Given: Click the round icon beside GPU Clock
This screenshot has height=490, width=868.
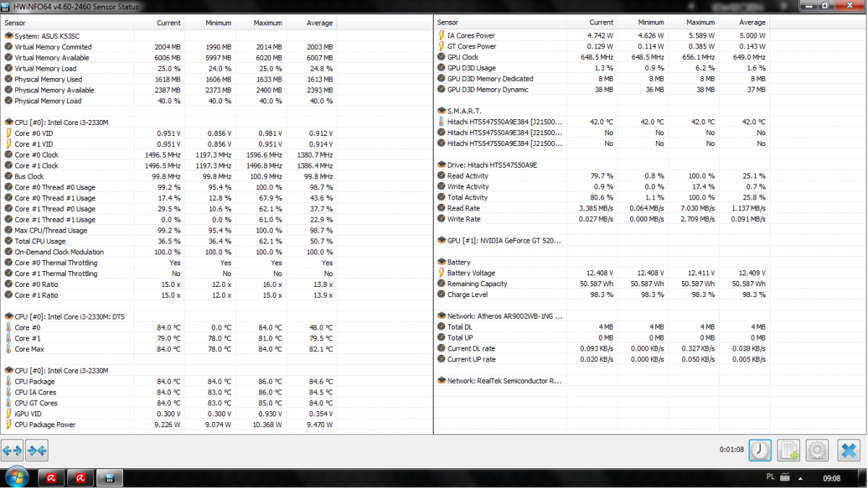Looking at the screenshot, I should click(x=441, y=57).
